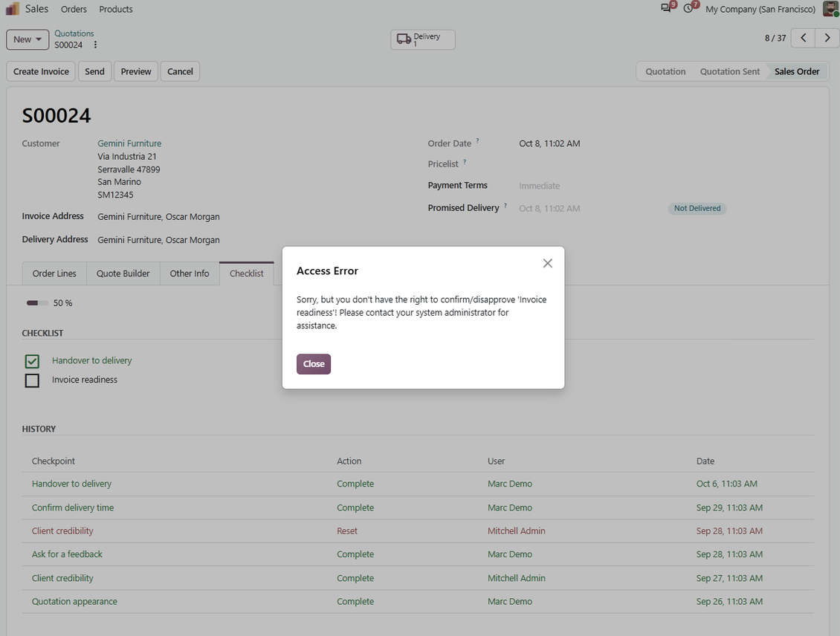Click the Delivery Address field value
840x636 pixels.
158,240
